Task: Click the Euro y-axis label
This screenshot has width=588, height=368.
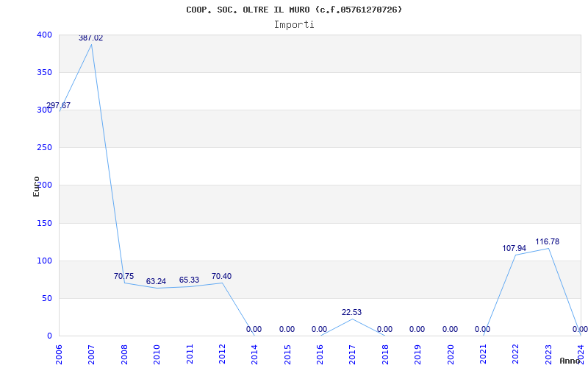Action: click(36, 186)
